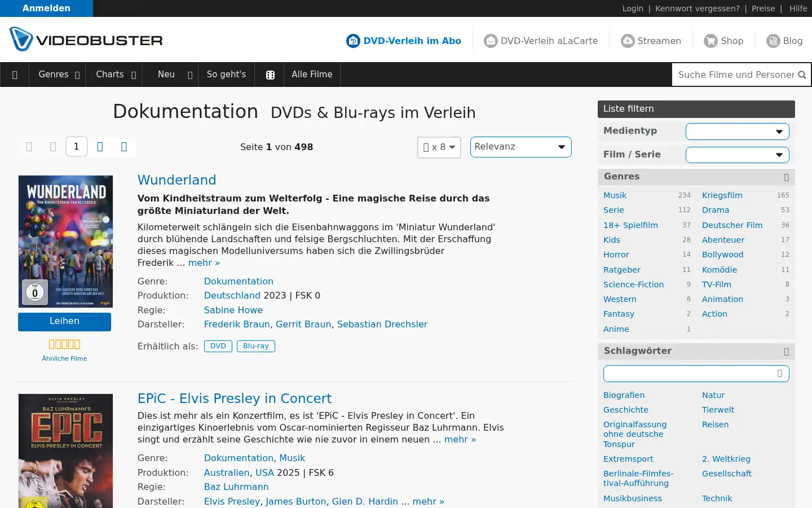Image resolution: width=812 pixels, height=508 pixels.
Task: Select the Extremsport keyword
Action: (628, 459)
